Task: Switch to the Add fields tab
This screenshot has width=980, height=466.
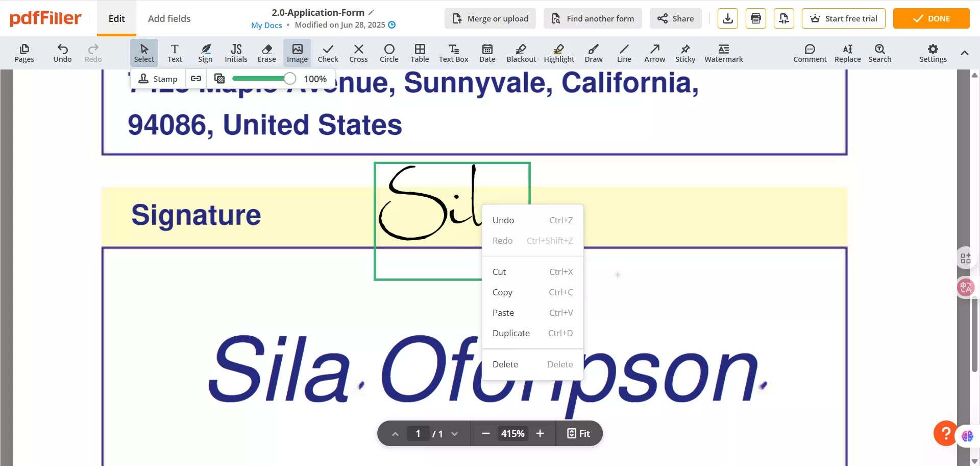Action: (169, 18)
